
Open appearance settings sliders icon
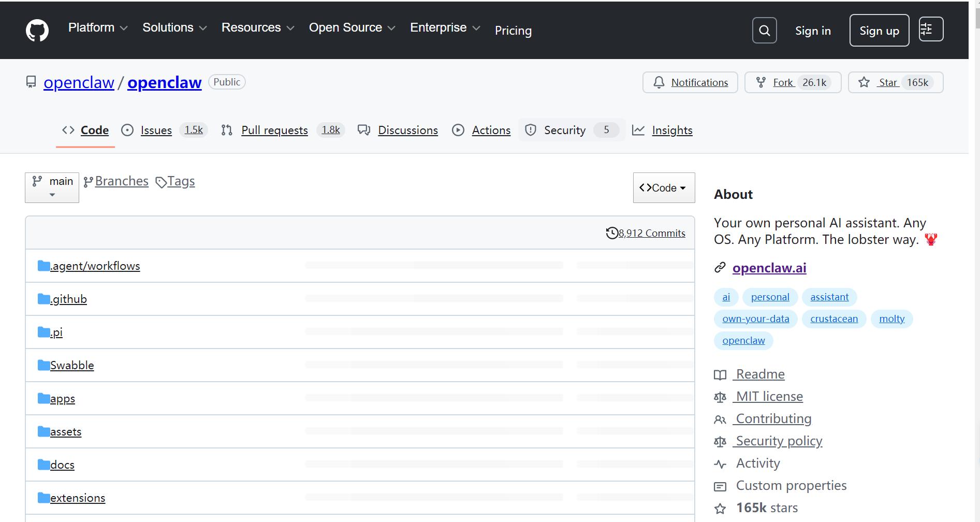pos(930,29)
